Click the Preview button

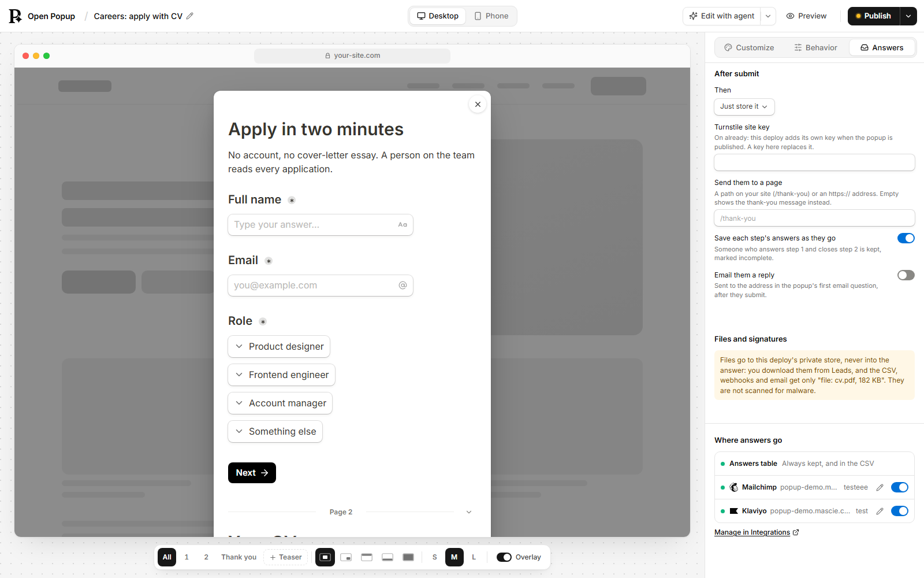(806, 16)
